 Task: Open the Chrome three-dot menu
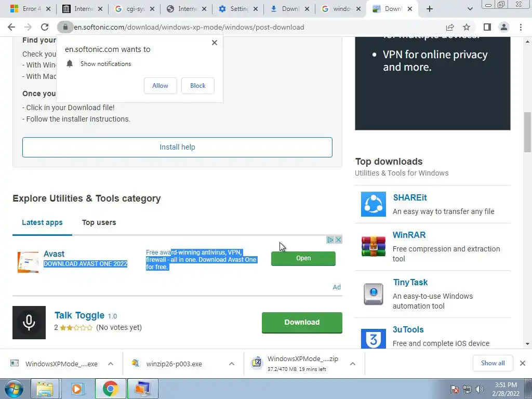(x=521, y=27)
